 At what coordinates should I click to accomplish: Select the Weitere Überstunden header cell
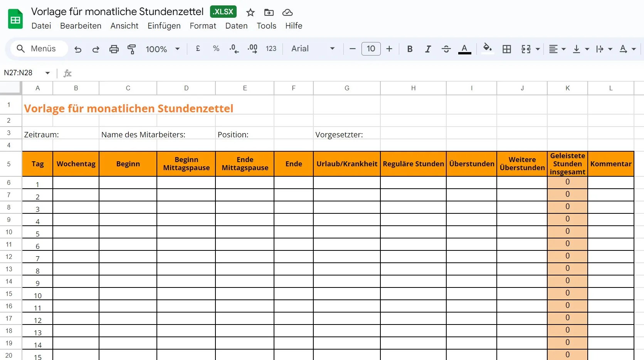click(522, 164)
